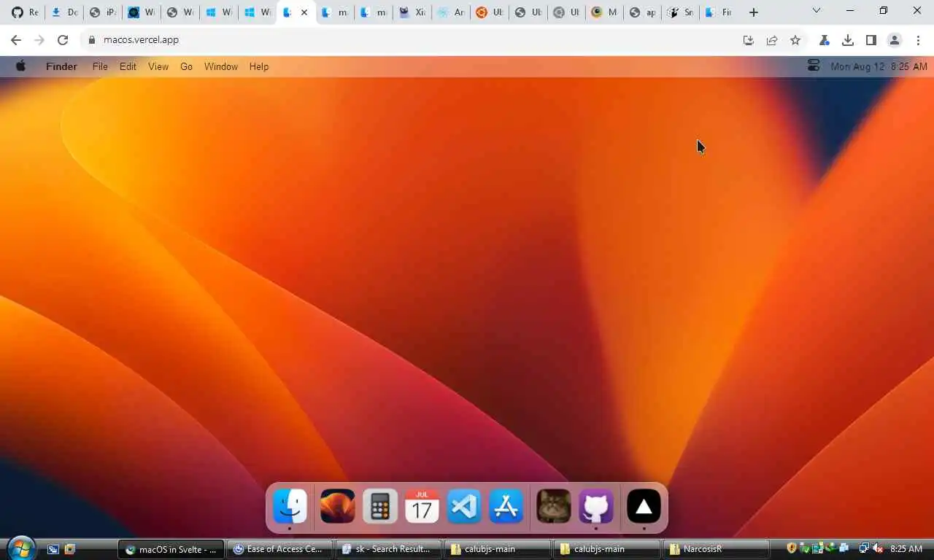Switch to the 'ap' tab
934x560 pixels.
tap(641, 12)
